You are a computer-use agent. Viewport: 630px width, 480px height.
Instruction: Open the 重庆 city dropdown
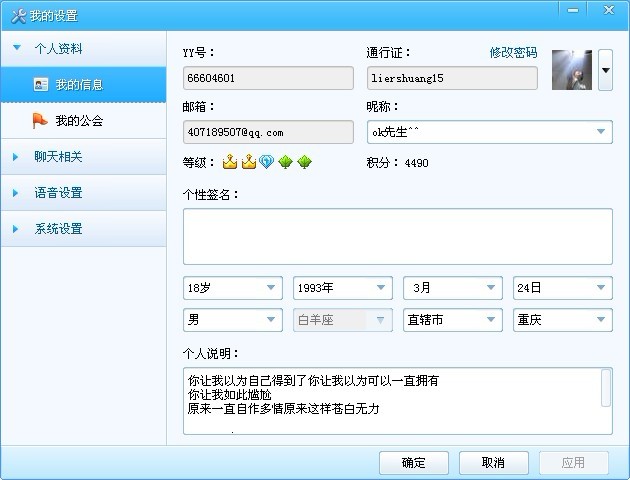point(563,320)
